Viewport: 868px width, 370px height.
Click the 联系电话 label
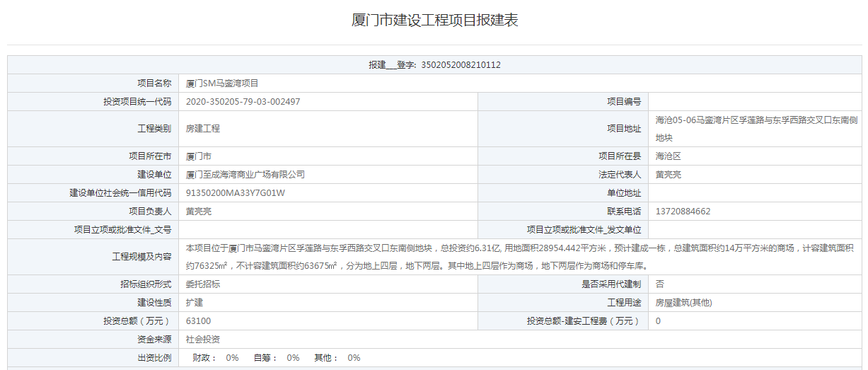coord(624,211)
